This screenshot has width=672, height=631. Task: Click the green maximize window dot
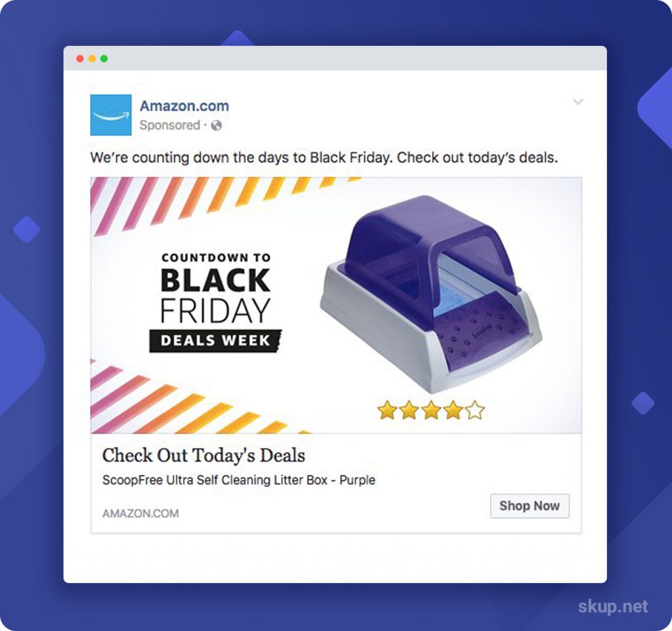pyautogui.click(x=104, y=58)
